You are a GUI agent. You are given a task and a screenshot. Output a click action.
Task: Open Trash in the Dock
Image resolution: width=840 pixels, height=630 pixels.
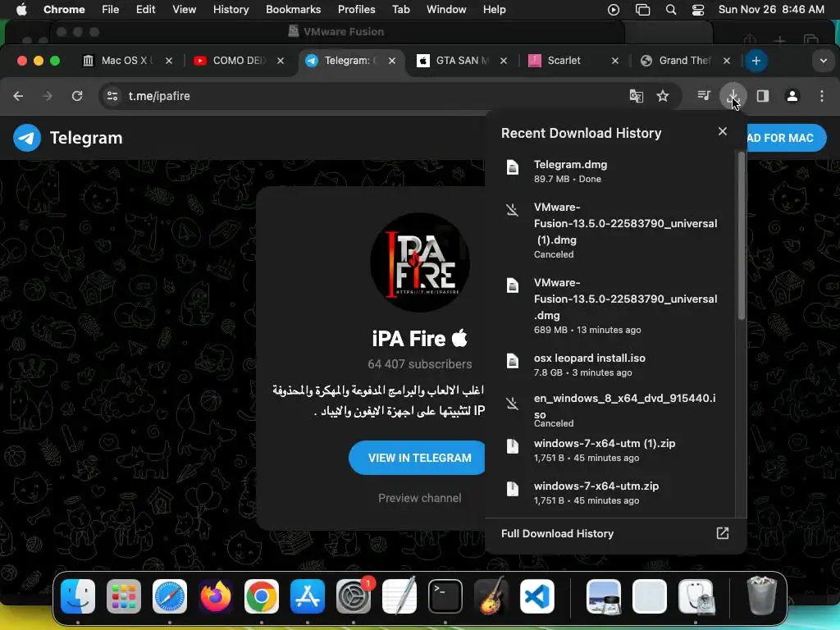[761, 596]
